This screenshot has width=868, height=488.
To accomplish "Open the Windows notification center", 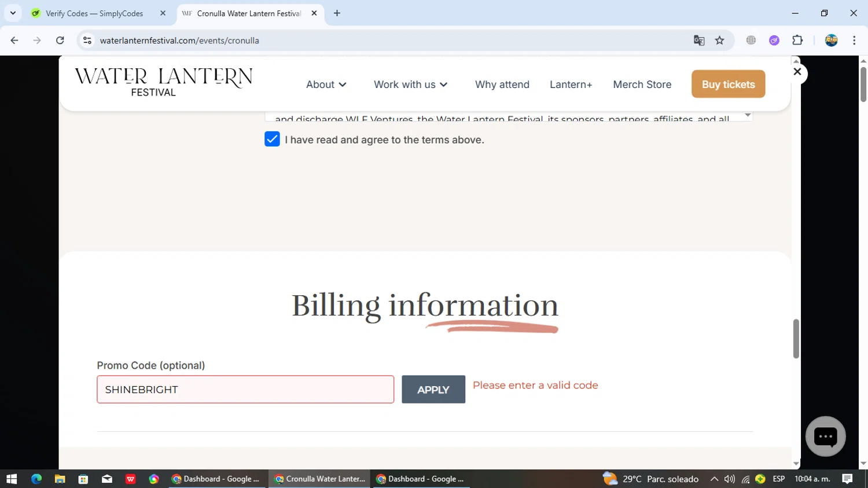I will [848, 479].
